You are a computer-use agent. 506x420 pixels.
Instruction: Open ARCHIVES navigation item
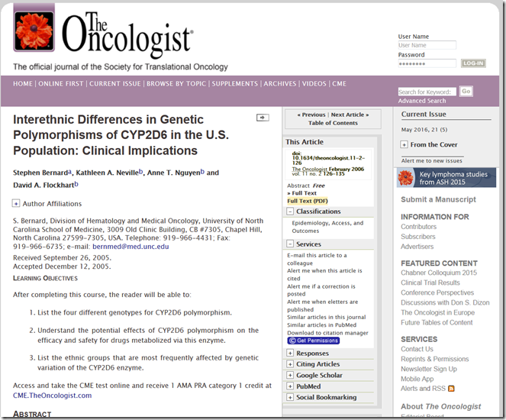pos(280,84)
